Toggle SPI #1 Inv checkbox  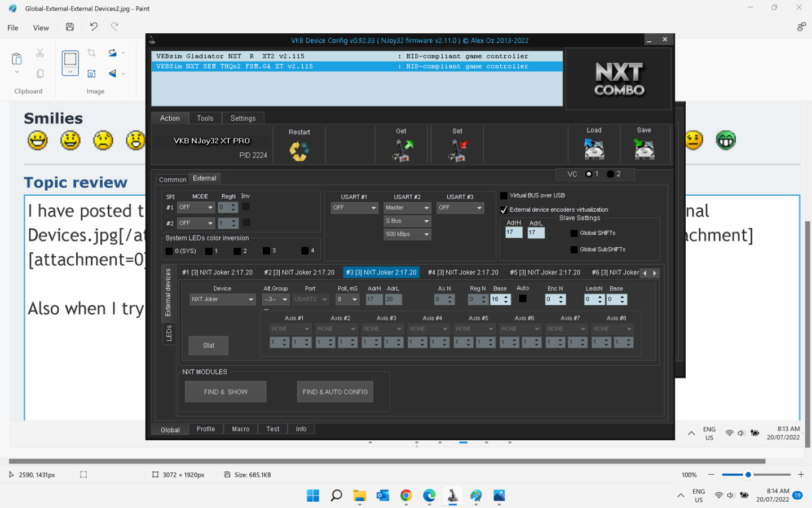246,207
